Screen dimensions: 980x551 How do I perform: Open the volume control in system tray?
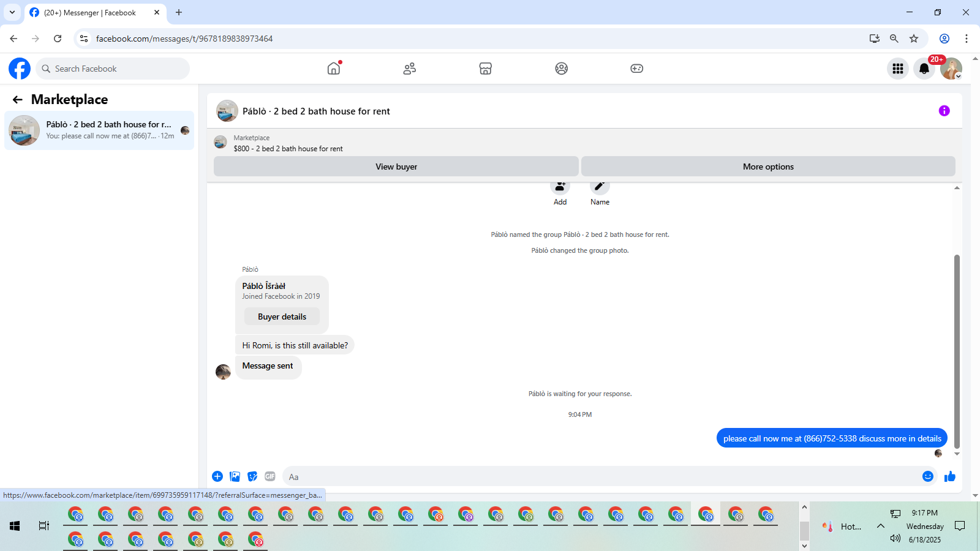[x=895, y=538]
